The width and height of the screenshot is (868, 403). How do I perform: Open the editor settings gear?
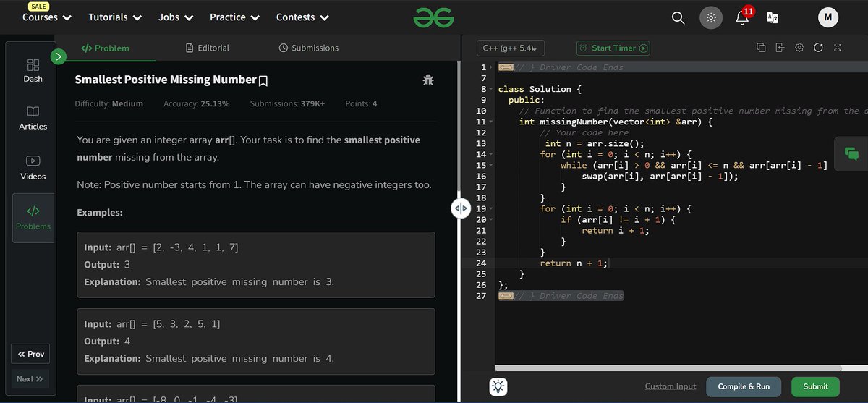(x=799, y=48)
